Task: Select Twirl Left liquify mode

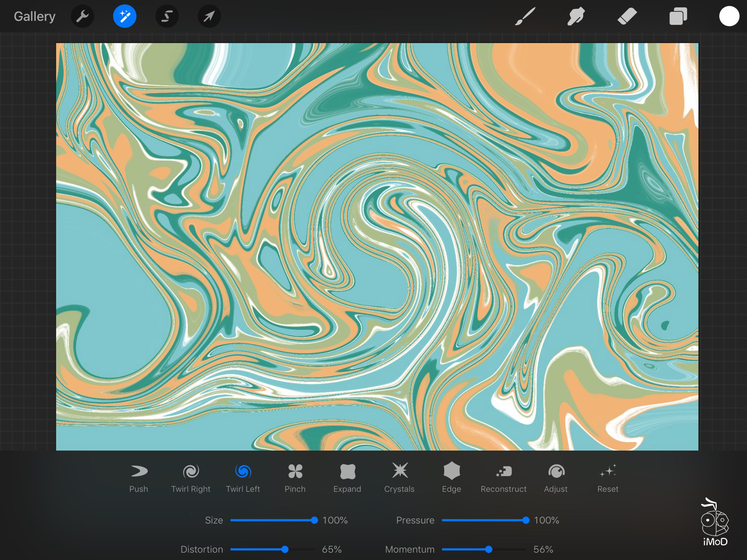Action: (x=243, y=477)
